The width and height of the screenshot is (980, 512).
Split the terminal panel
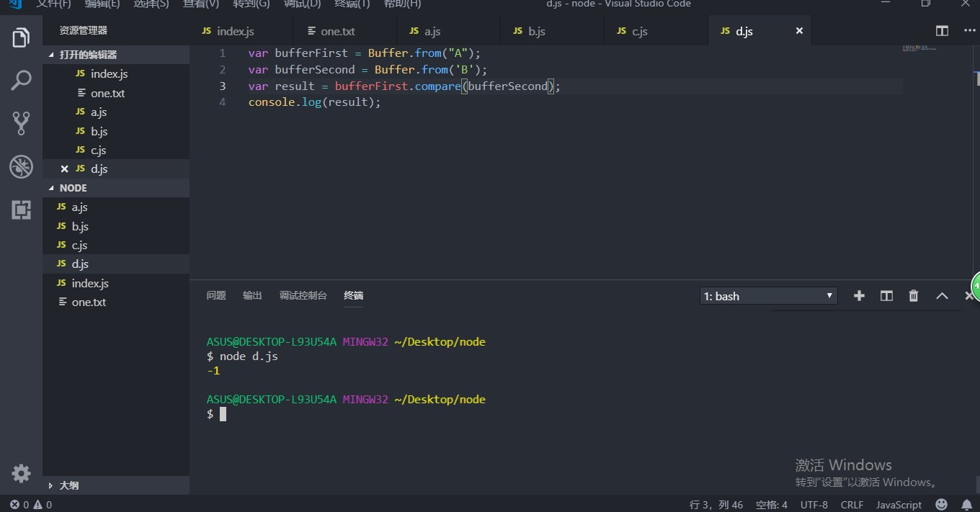click(x=886, y=296)
